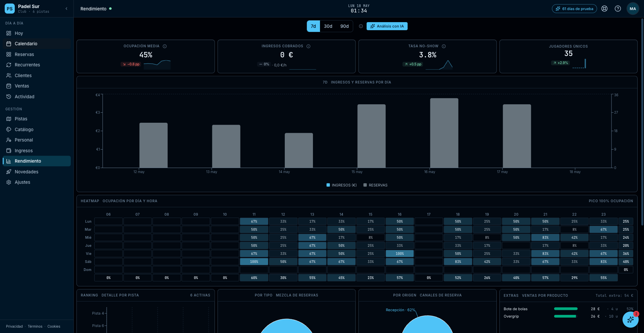Image resolution: width=644 pixels, height=333 pixels.
Task: Click the PS club logo
Action: point(10,9)
